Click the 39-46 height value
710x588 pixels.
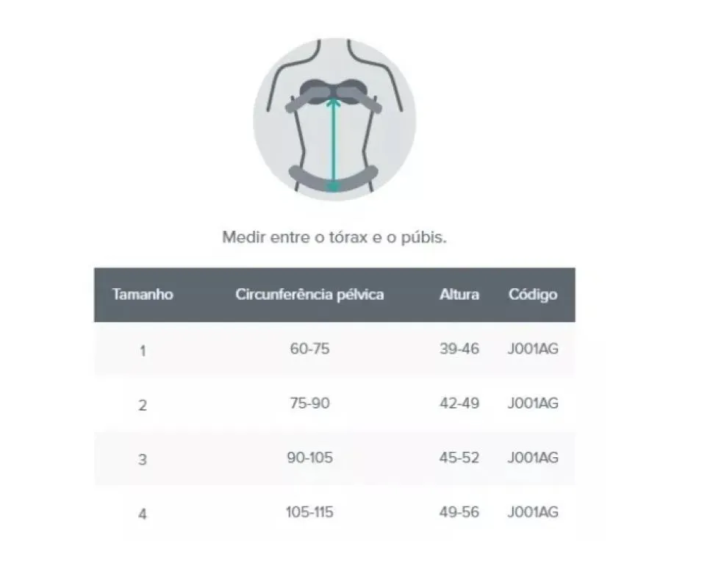pyautogui.click(x=459, y=349)
